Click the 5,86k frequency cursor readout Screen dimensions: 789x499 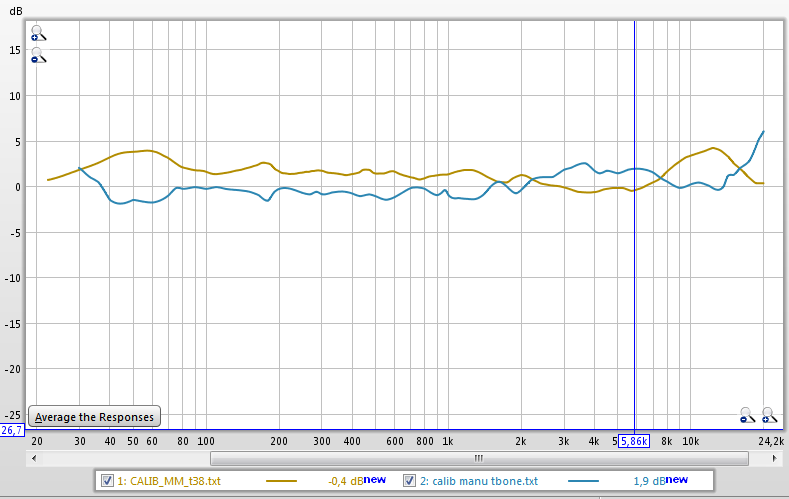pyautogui.click(x=634, y=441)
